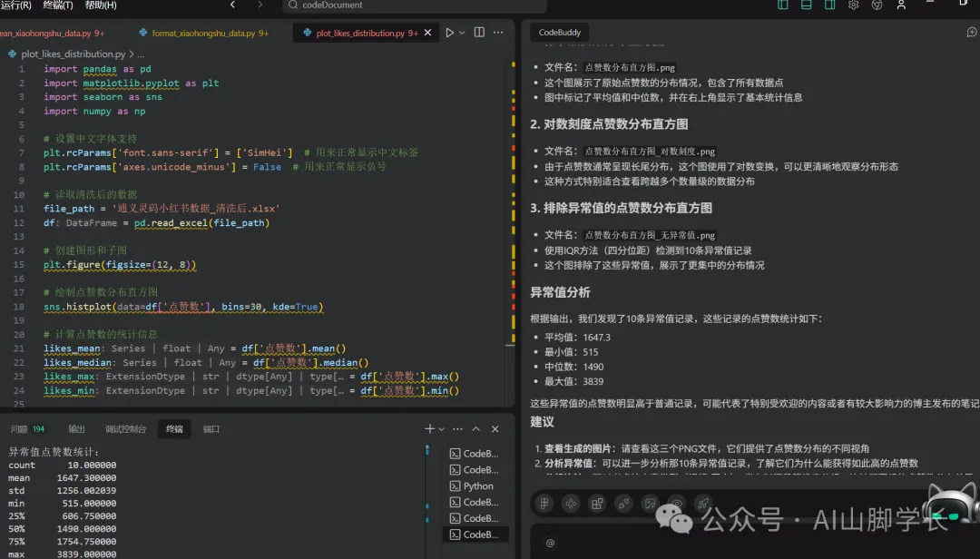
Task: Click the @ mention button in chat input
Action: tap(550, 543)
